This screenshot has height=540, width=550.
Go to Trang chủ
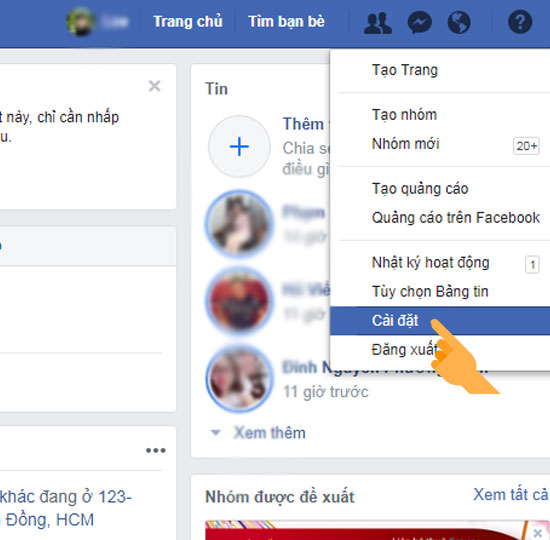click(x=188, y=22)
